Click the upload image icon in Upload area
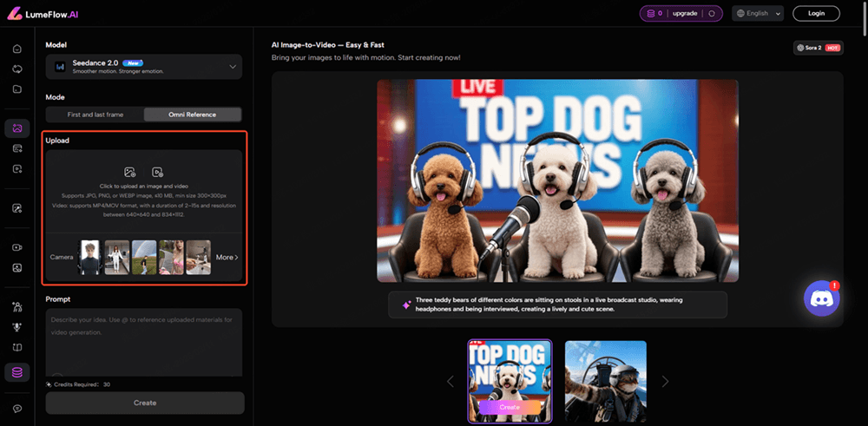Screen dimensions: 868x426 (130, 173)
